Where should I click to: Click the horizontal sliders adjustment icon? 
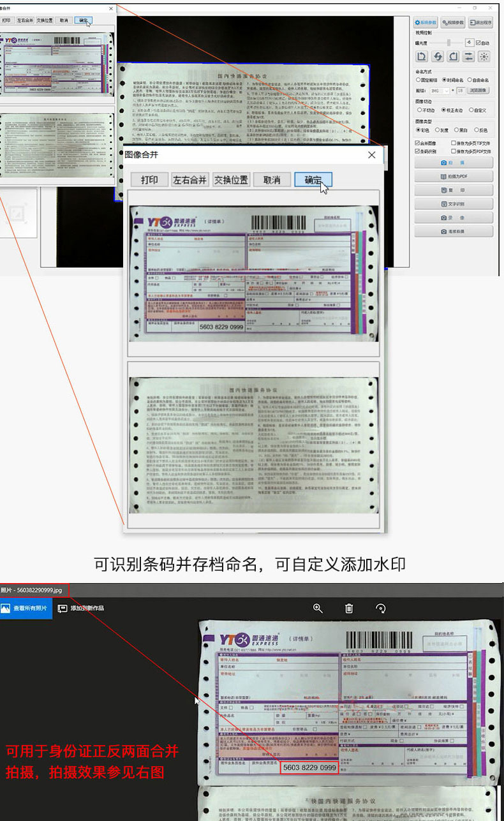point(469,56)
